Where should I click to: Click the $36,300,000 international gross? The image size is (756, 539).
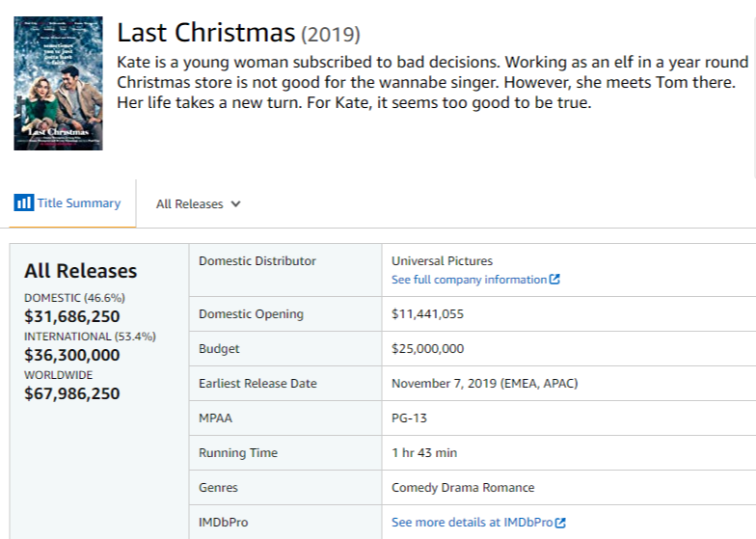[x=71, y=355]
